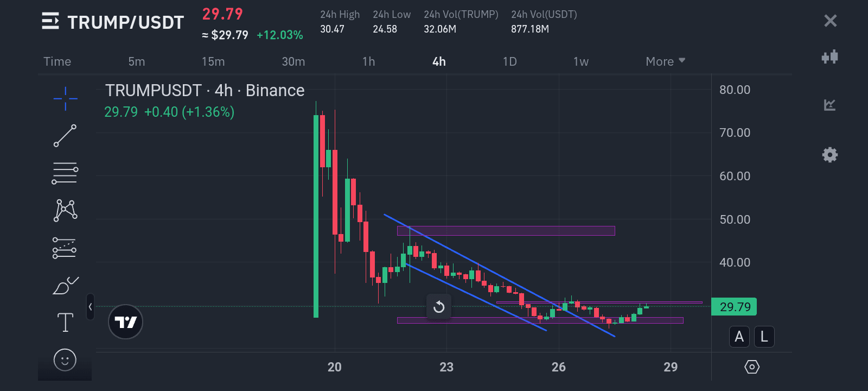Screen dimensions: 868x391
Task: Click the 24h Low value 24.58
Action: pyautogui.click(x=385, y=29)
